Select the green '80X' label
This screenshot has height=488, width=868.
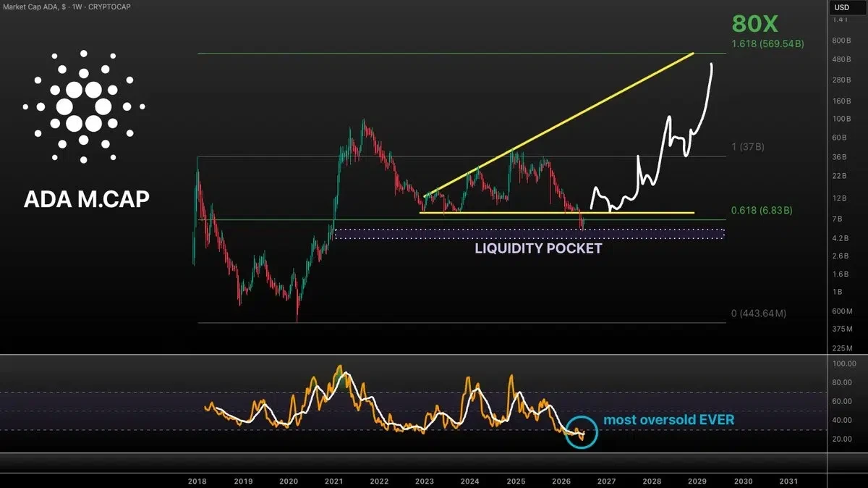tap(755, 24)
